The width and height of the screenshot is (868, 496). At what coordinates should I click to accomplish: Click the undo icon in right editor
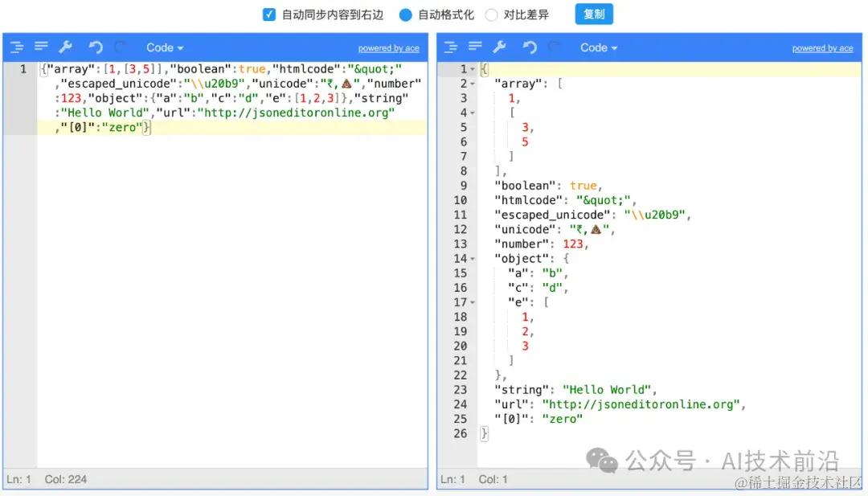coord(529,47)
